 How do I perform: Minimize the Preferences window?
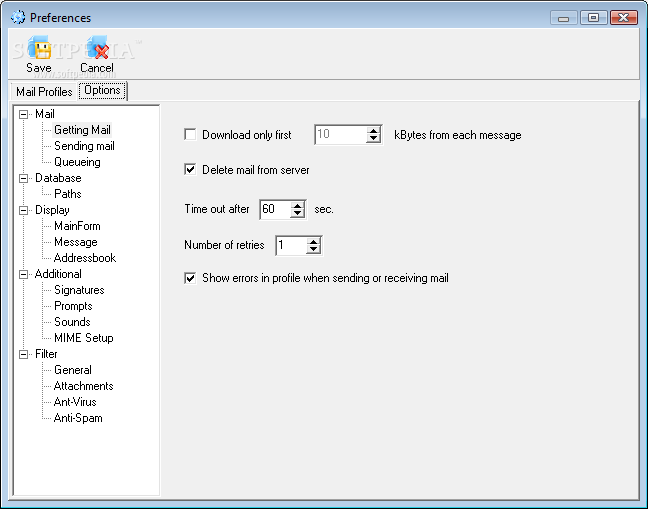[x=564, y=18]
